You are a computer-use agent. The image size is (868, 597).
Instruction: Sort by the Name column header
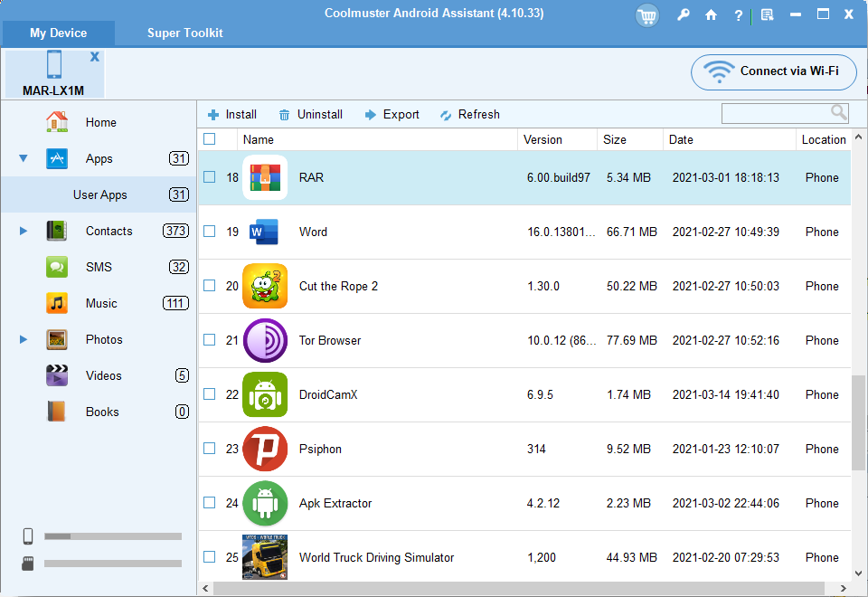(x=377, y=139)
